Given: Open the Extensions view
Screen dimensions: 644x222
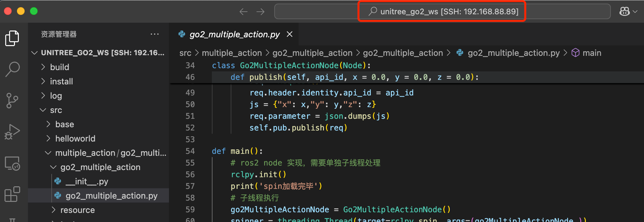Looking at the screenshot, I should (12, 194).
